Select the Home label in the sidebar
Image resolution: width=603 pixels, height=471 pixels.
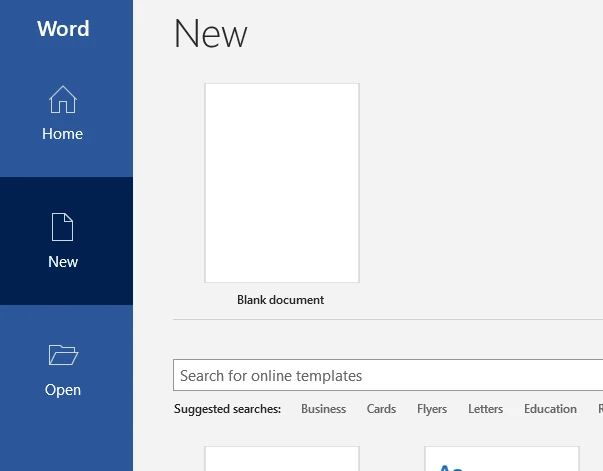62,134
